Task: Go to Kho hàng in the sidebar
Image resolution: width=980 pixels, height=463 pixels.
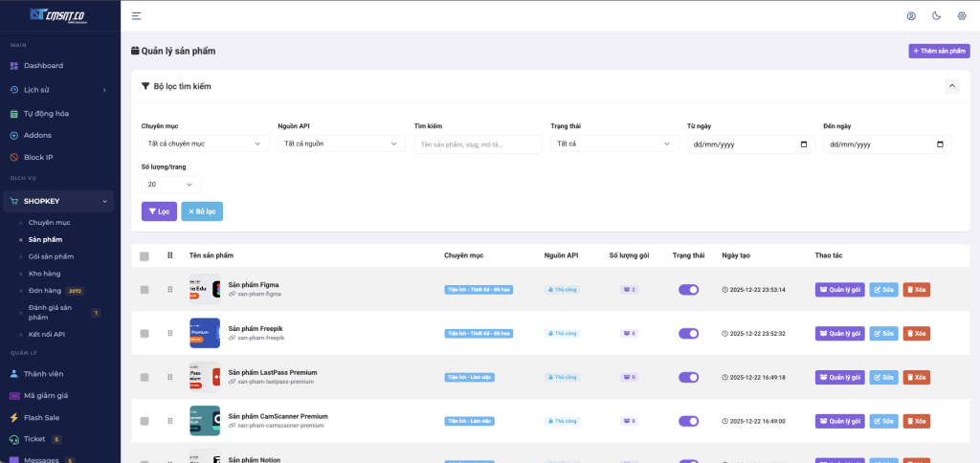Action: (x=44, y=274)
